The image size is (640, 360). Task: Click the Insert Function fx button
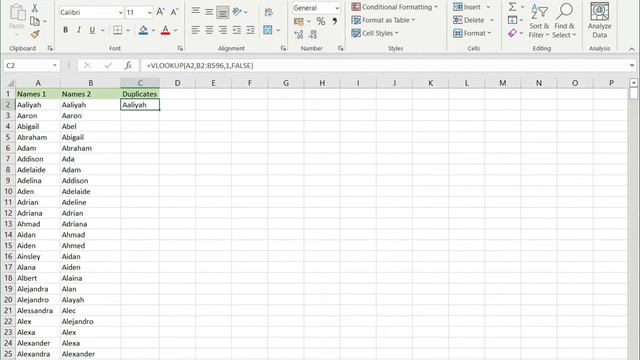point(128,65)
